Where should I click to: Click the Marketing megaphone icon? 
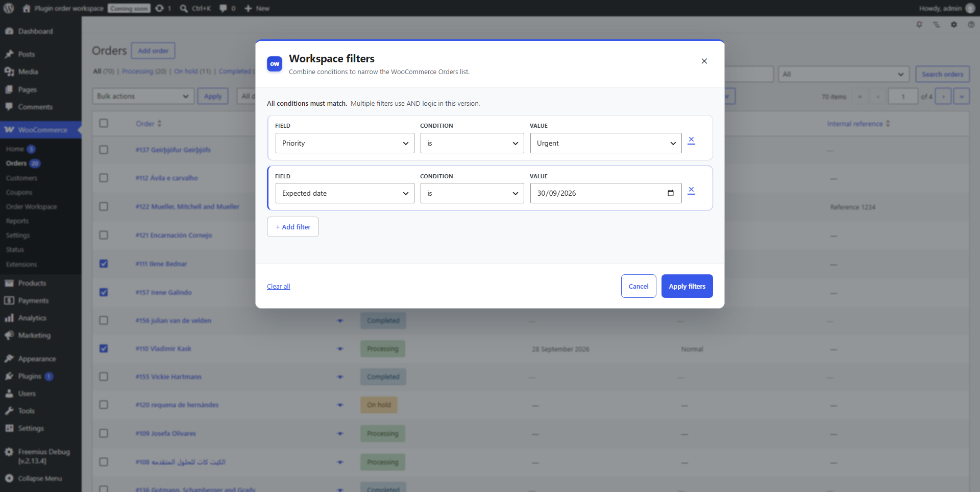click(x=9, y=335)
